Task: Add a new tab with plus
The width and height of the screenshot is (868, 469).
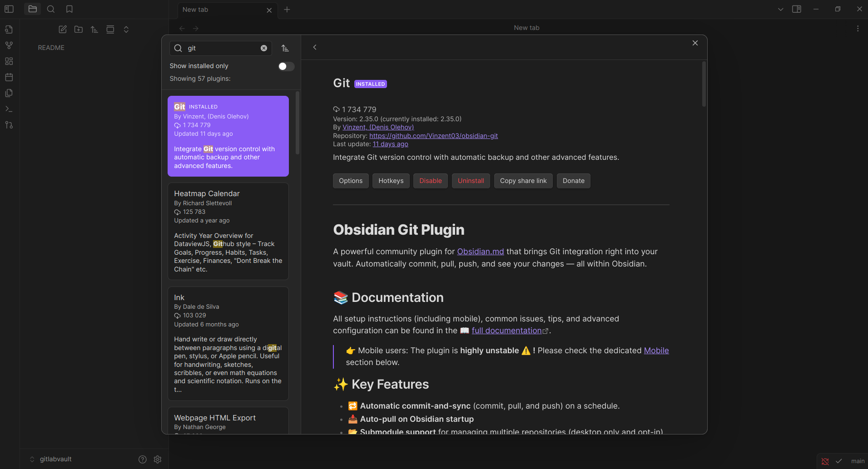Action: tap(287, 10)
